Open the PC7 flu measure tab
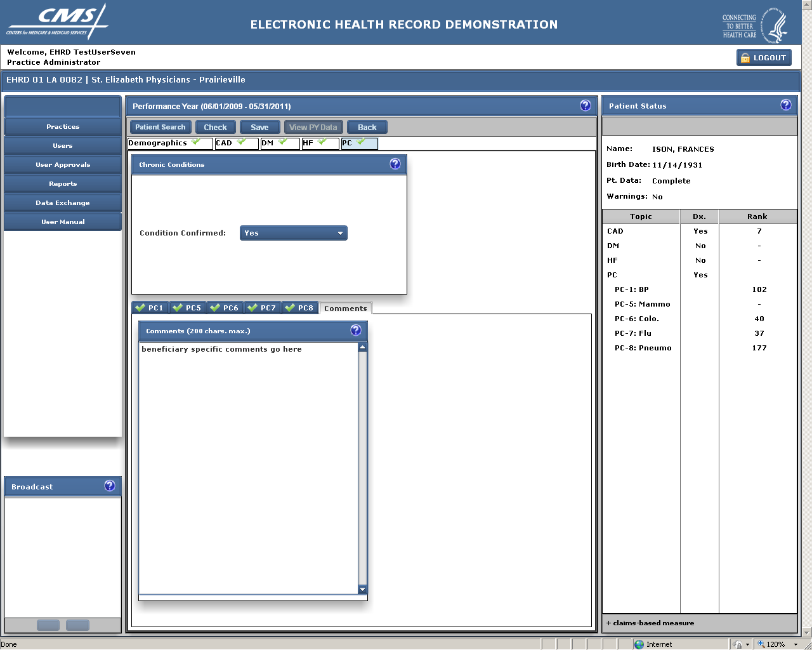This screenshot has height=650, width=812. point(263,308)
